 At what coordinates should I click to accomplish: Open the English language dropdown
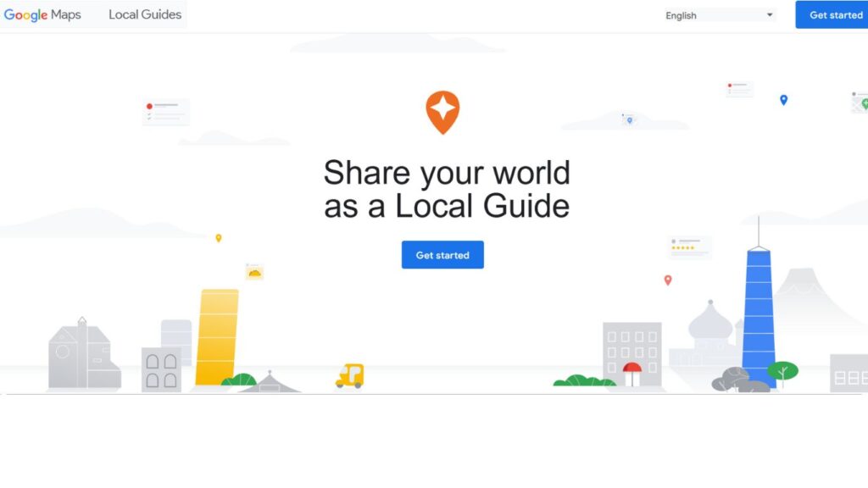click(x=719, y=14)
